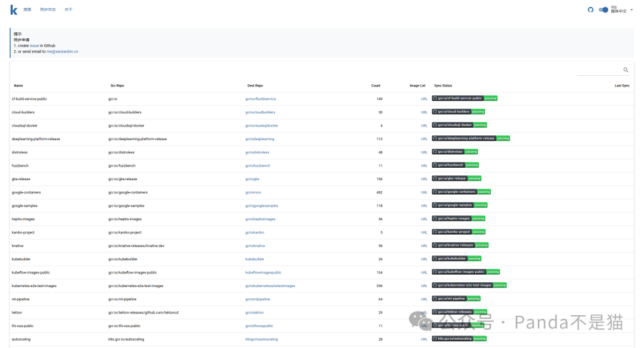
Task: Click gcr.io/cloudsql-docker passing status badge
Action: coord(459,125)
